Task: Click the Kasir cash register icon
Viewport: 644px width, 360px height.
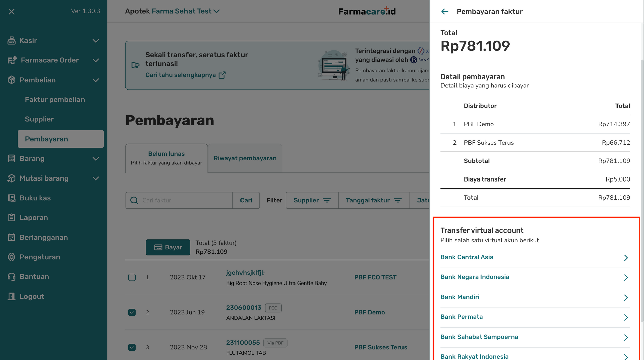Action: coord(12,41)
